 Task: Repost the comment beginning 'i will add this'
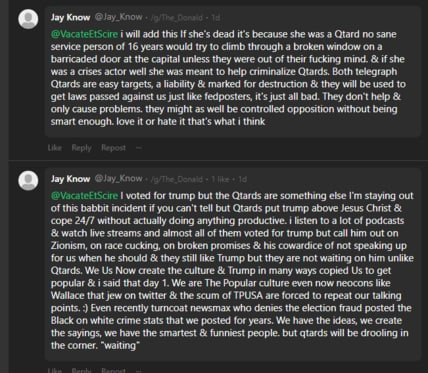114,148
